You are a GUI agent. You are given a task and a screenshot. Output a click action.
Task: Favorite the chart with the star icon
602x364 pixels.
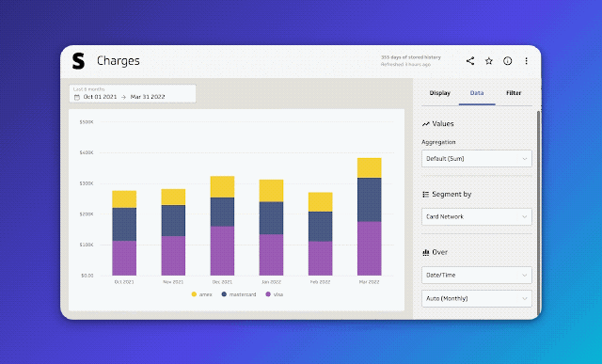pos(489,60)
